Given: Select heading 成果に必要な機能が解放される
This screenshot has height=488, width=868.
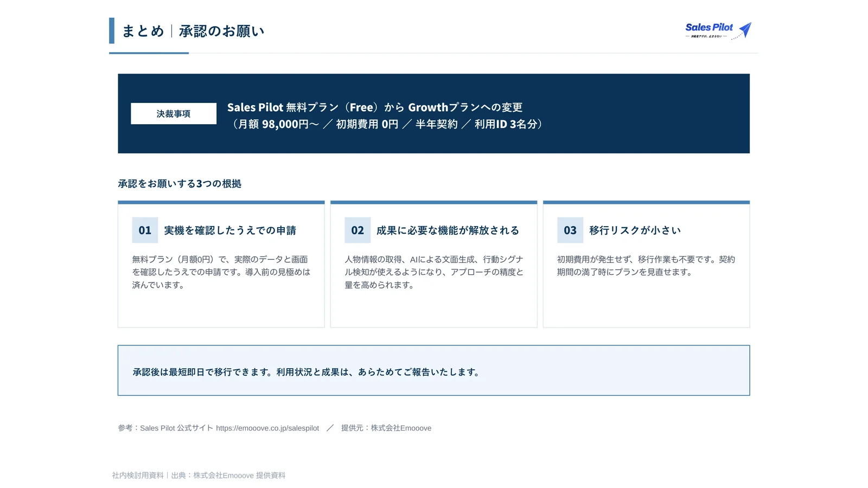Looking at the screenshot, I should click(x=448, y=230).
